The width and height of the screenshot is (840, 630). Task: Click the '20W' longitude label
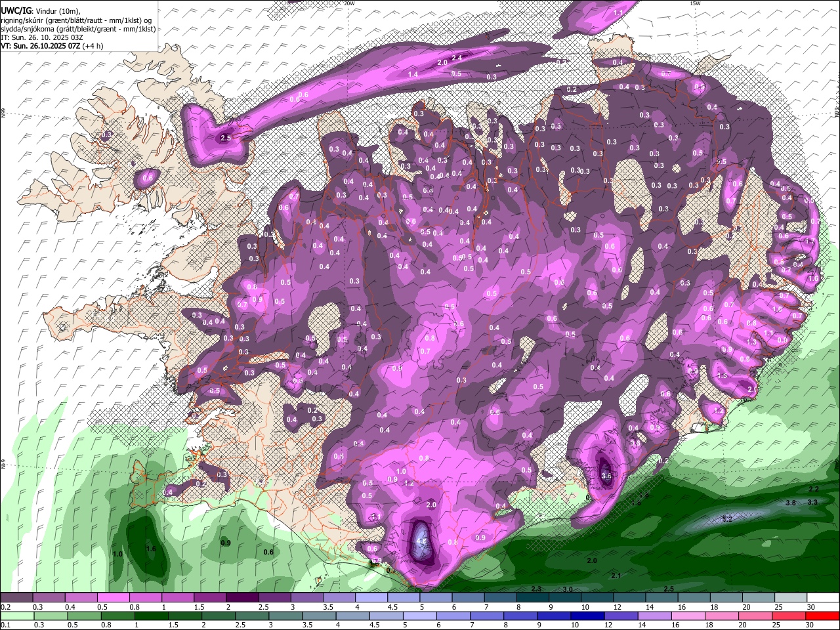tap(349, 3)
